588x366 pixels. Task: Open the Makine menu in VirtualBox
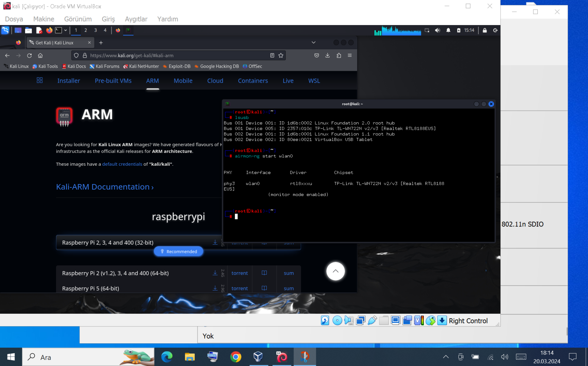click(x=44, y=19)
